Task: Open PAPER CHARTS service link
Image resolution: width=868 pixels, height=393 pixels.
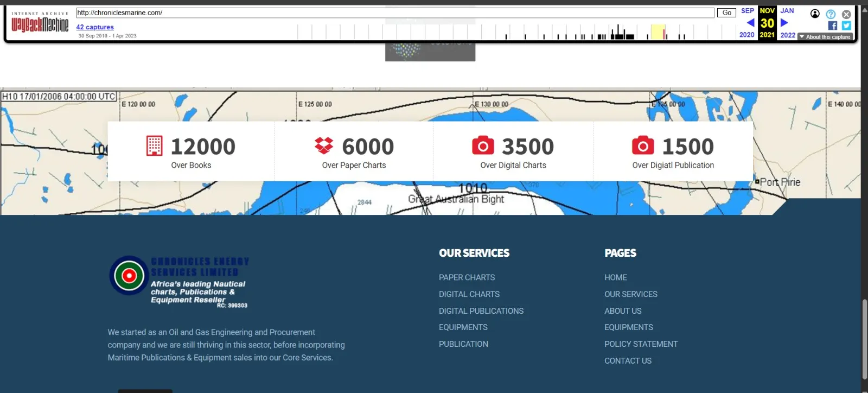Action: point(467,277)
